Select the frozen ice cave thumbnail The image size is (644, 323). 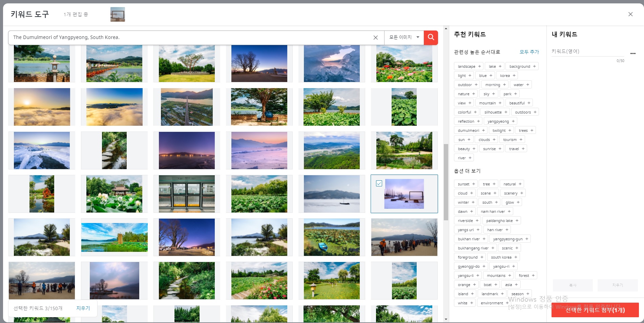[332, 63]
